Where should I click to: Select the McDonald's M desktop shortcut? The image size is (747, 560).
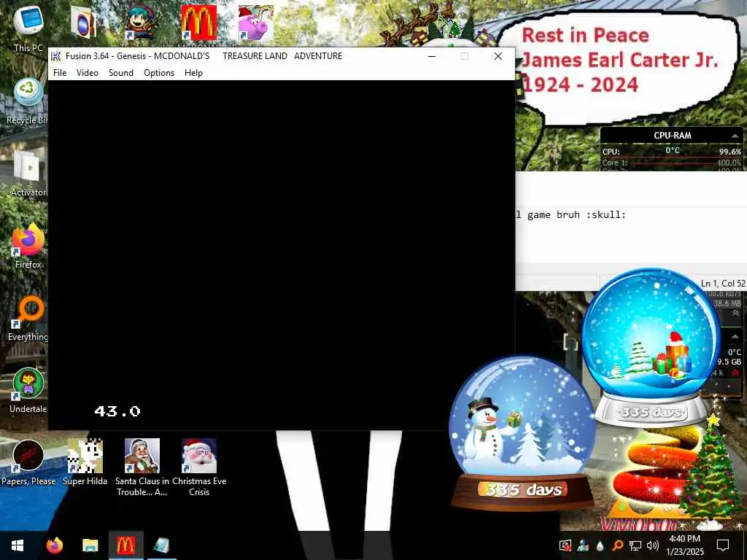point(198,23)
